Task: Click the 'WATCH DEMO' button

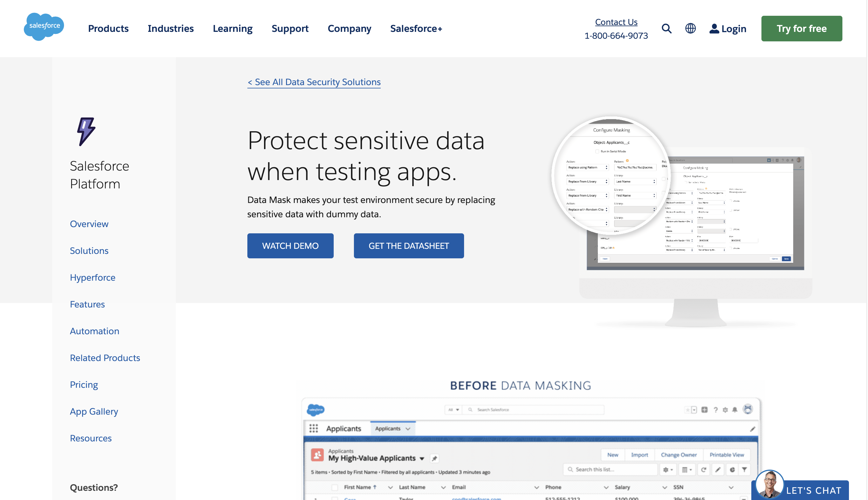Action: (290, 245)
